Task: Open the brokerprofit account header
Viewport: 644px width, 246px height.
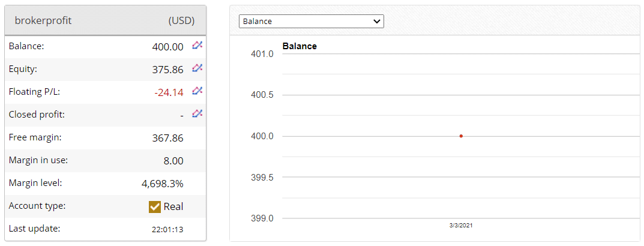Action: 43,20
